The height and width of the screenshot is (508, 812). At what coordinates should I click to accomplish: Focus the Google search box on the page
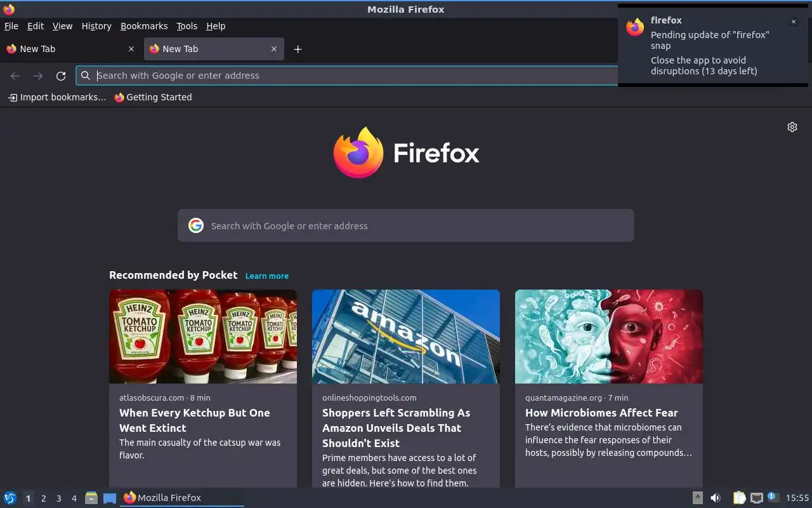(406, 225)
